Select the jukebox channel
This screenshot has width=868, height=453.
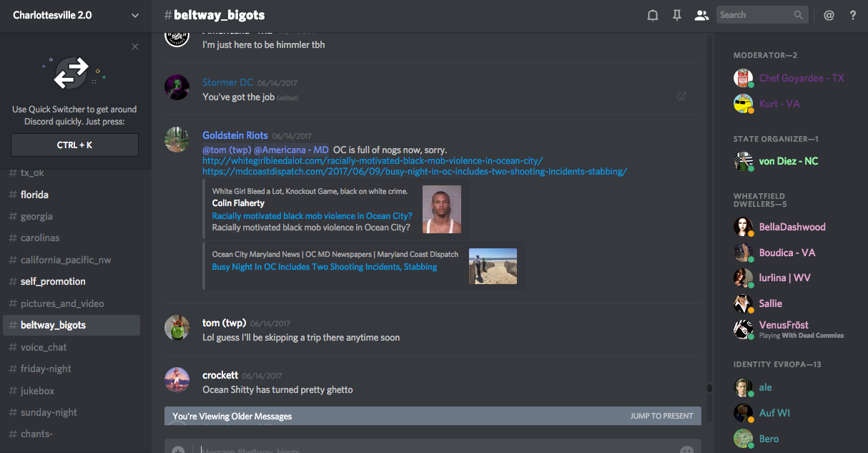coord(37,391)
